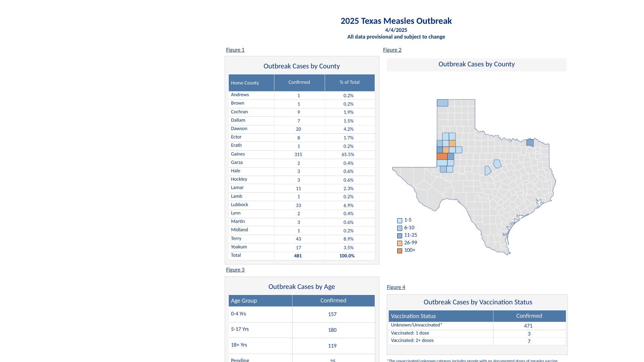Select the 6-10 legend swatch
The height and width of the screenshot is (362, 644).
coord(399,228)
